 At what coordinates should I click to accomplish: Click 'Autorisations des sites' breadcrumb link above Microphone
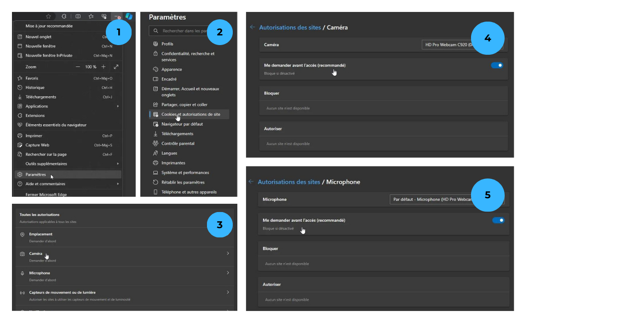coord(289,182)
